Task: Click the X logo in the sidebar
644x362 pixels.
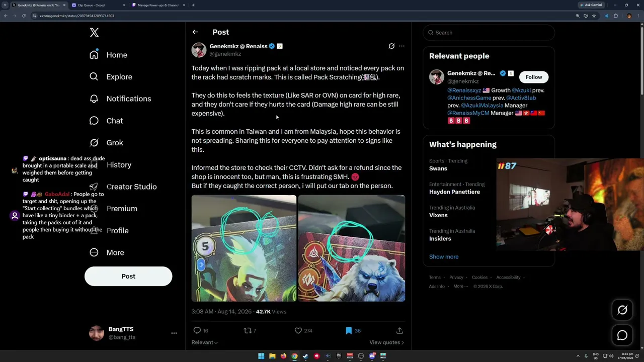Action: point(94,33)
